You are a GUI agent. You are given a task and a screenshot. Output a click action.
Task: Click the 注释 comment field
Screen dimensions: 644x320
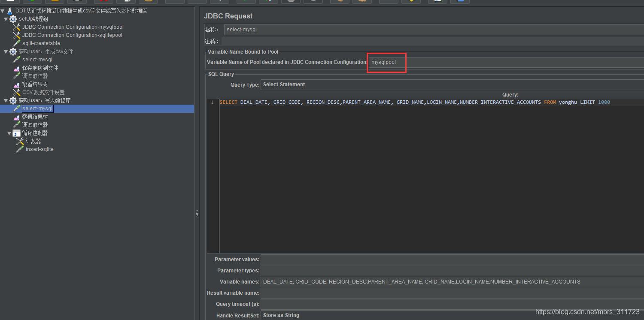tap(433, 41)
